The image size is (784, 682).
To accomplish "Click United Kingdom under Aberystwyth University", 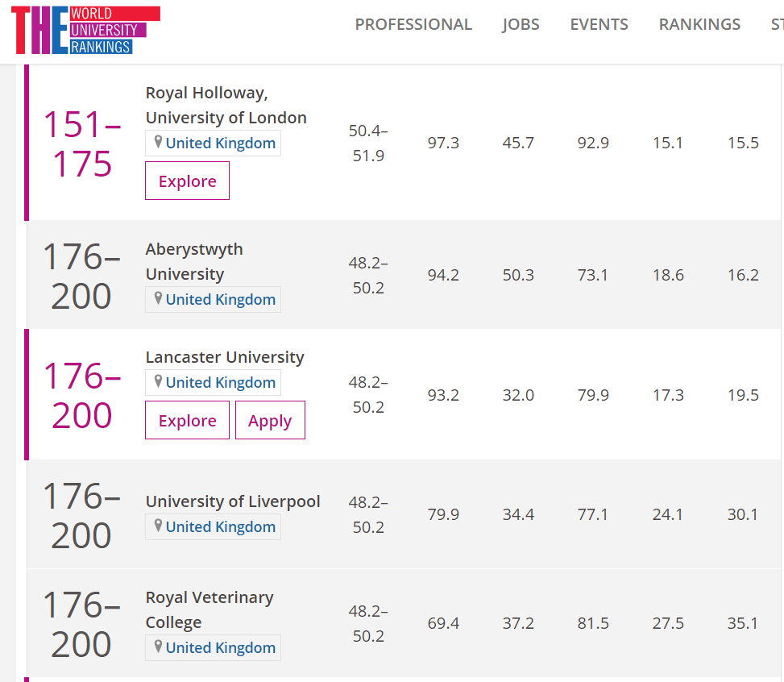I will click(x=221, y=299).
